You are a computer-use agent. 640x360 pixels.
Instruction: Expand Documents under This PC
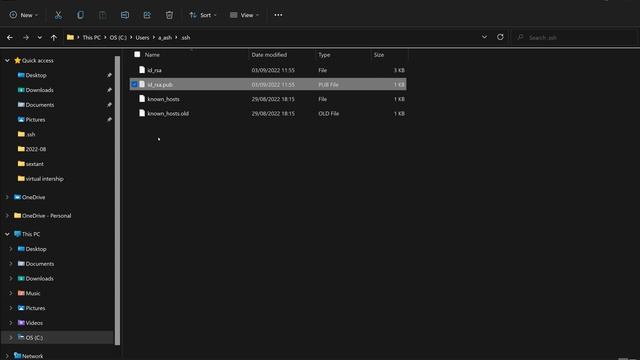[x=11, y=264]
